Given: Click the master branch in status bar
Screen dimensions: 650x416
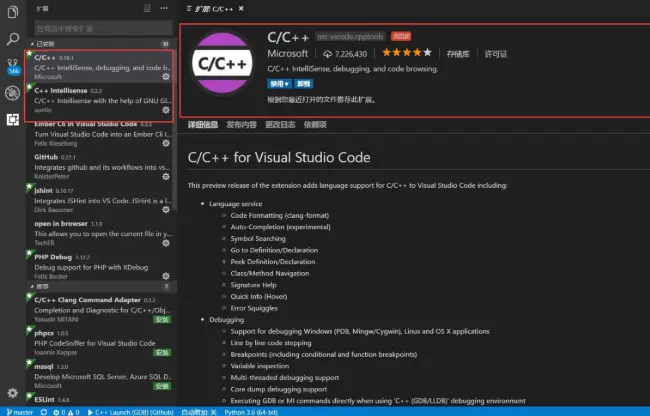Looking at the screenshot, I should [x=20, y=412].
